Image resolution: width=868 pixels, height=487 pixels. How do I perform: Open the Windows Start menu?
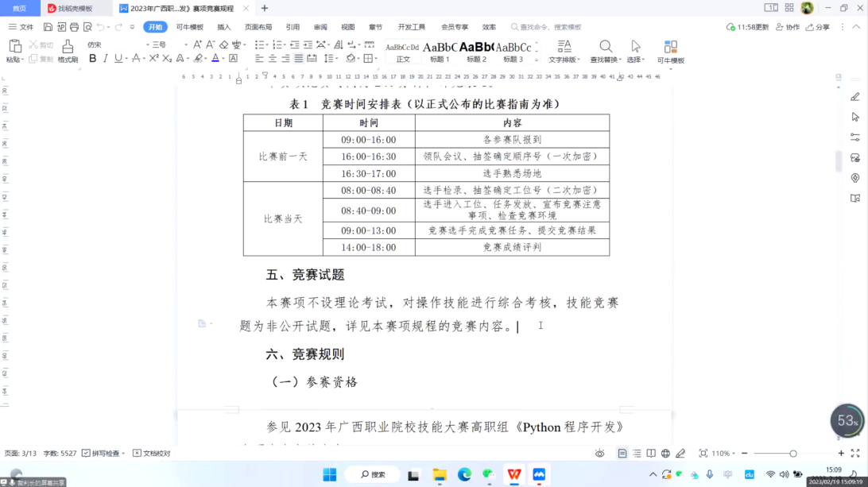click(x=330, y=474)
